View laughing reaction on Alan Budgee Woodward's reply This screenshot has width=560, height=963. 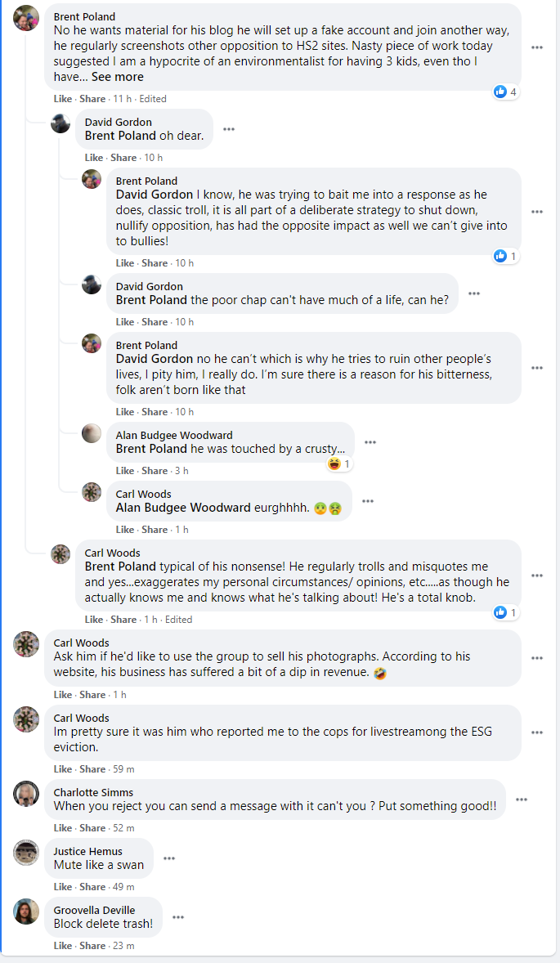tap(339, 464)
